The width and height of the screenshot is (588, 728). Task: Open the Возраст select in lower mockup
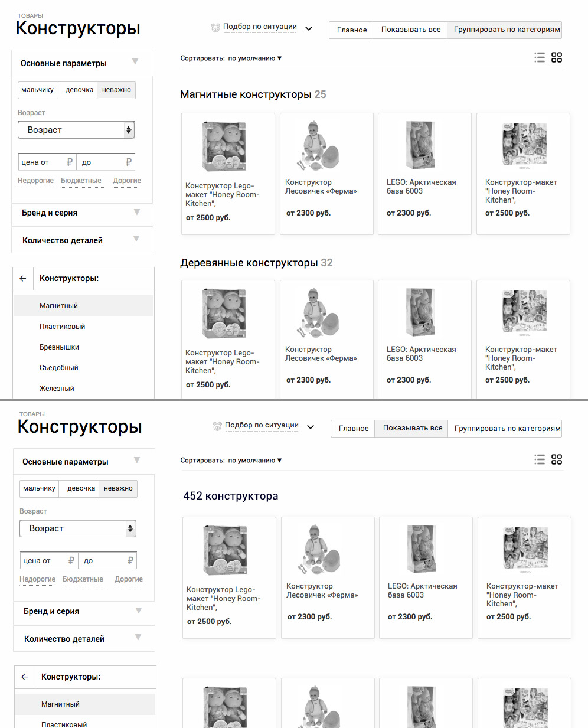78,528
